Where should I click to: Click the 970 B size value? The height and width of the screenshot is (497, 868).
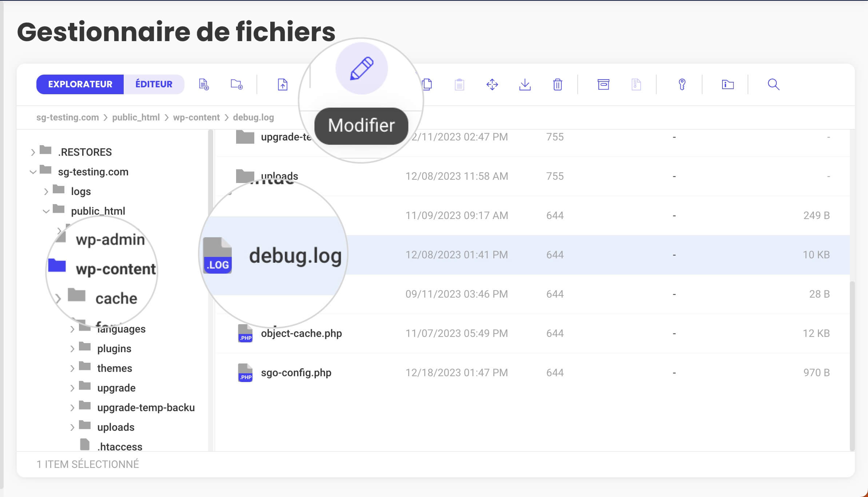(816, 373)
